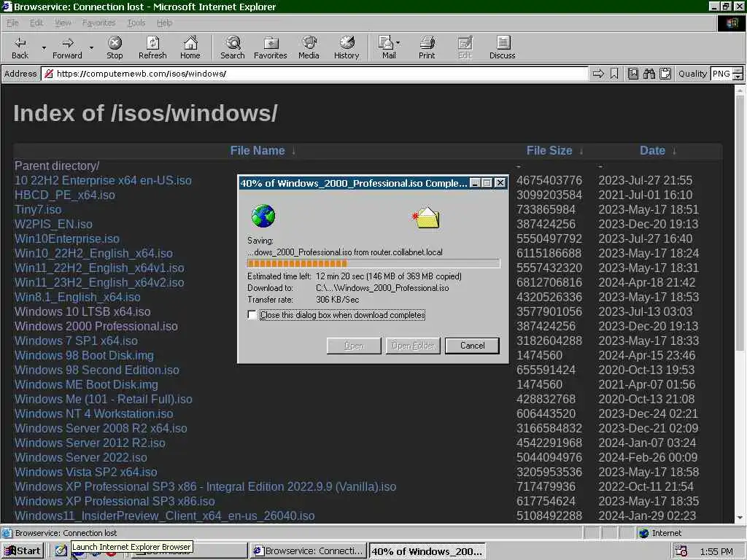
Task: Click the binoculars find icon
Action: (x=649, y=74)
